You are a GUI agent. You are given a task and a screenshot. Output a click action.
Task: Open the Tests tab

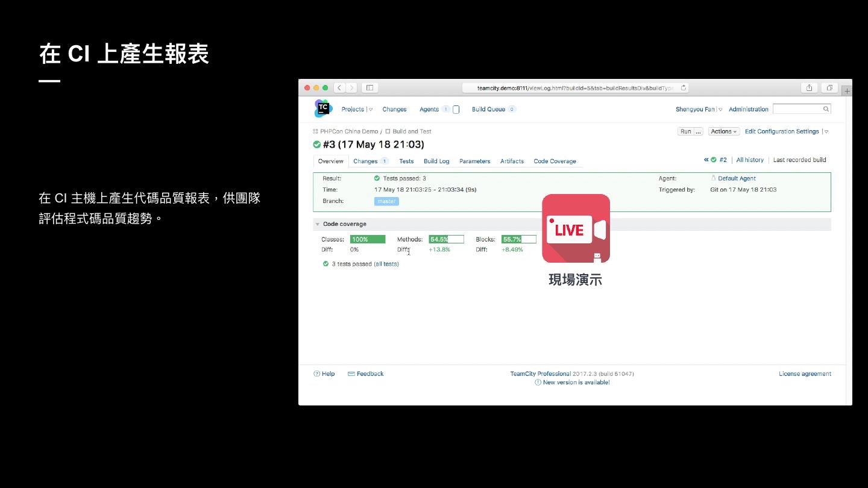click(x=406, y=161)
